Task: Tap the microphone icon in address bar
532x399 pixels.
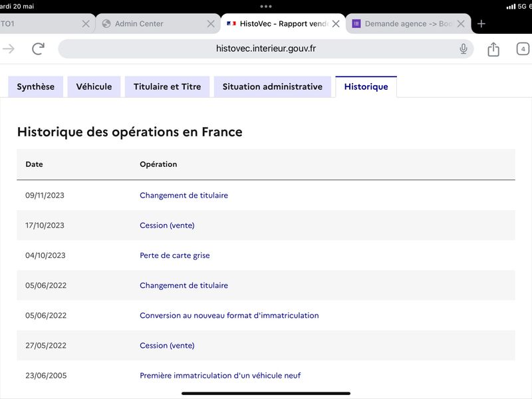Action: [463, 49]
